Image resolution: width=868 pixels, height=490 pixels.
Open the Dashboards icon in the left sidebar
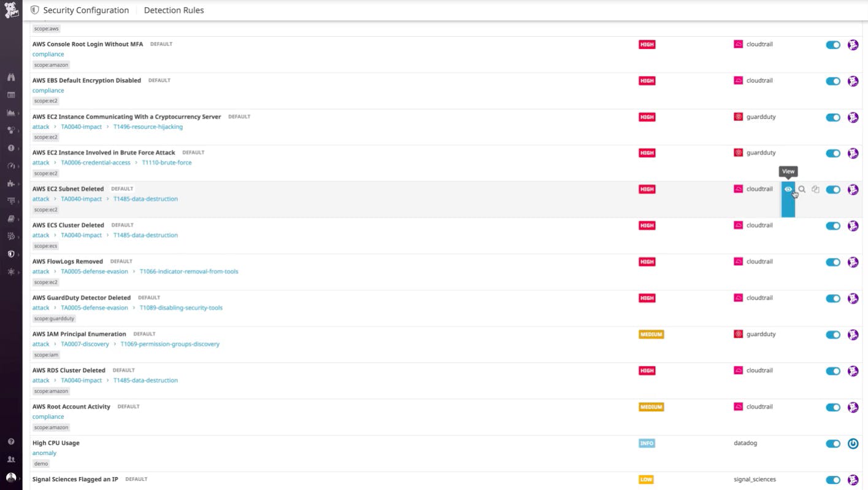click(x=10, y=95)
